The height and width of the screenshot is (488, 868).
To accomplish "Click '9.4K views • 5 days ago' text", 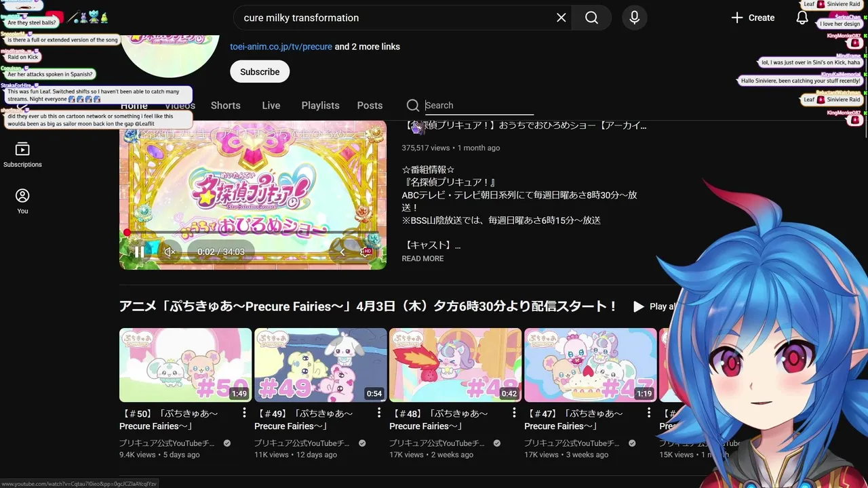I will click(x=159, y=455).
